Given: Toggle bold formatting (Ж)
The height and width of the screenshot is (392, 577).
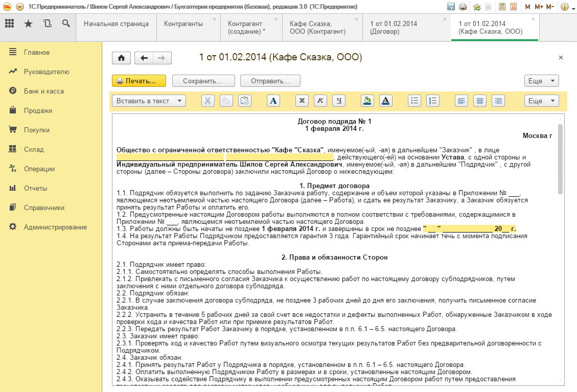Looking at the screenshot, I should pyautogui.click(x=302, y=101).
